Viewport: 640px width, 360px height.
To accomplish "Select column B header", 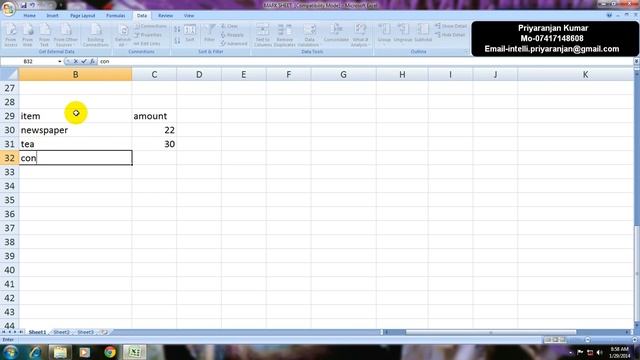I will tap(76, 75).
